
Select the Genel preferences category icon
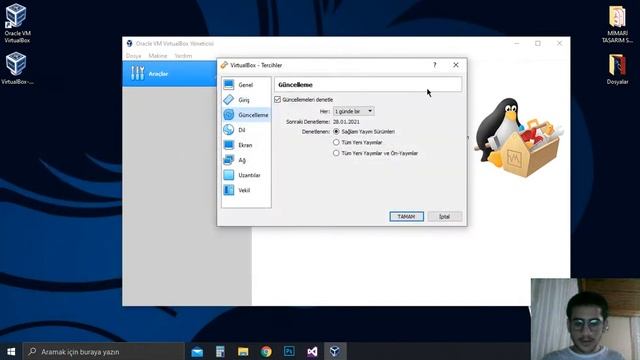(x=229, y=84)
